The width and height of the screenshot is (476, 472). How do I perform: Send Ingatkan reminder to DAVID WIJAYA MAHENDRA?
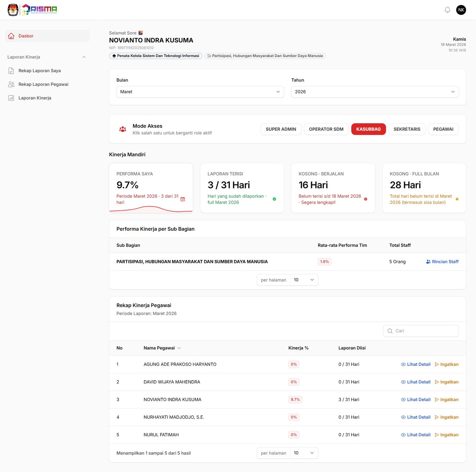point(447,382)
